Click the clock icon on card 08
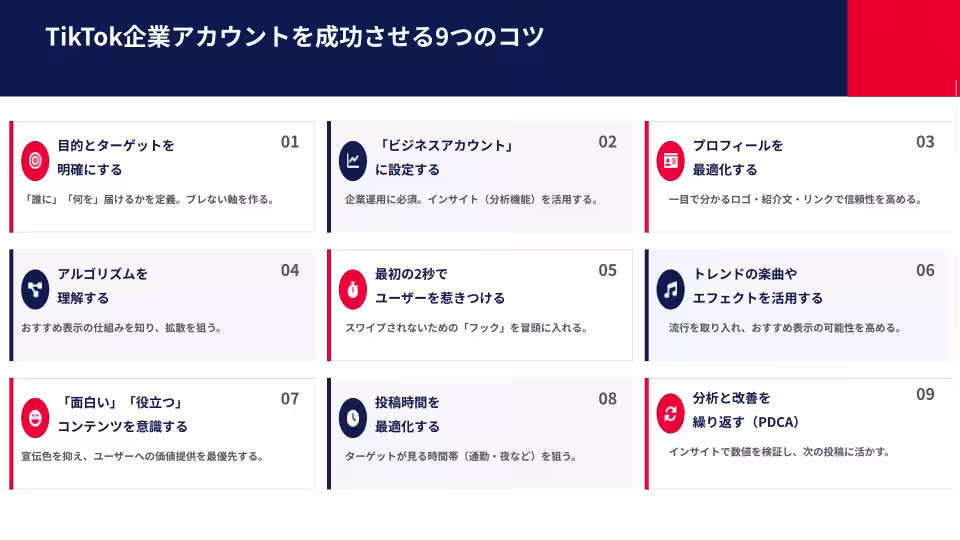 tap(353, 417)
